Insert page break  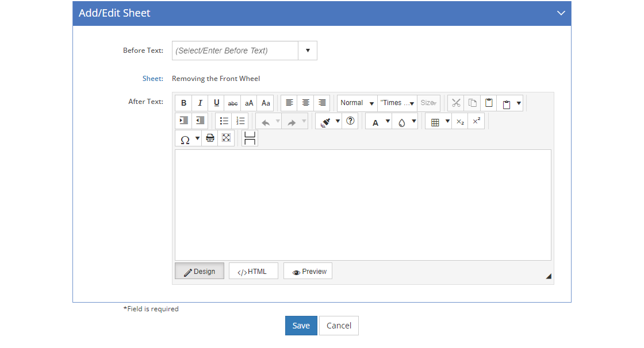pos(250,138)
